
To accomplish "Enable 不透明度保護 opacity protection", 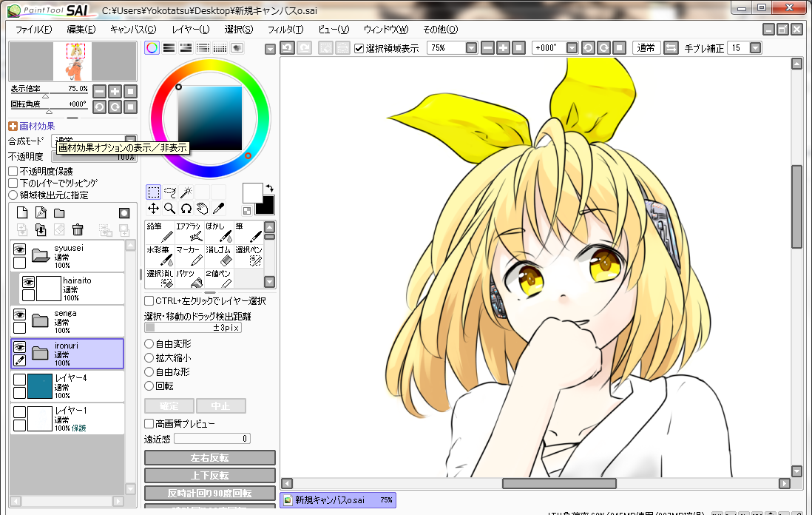I will click(x=13, y=171).
